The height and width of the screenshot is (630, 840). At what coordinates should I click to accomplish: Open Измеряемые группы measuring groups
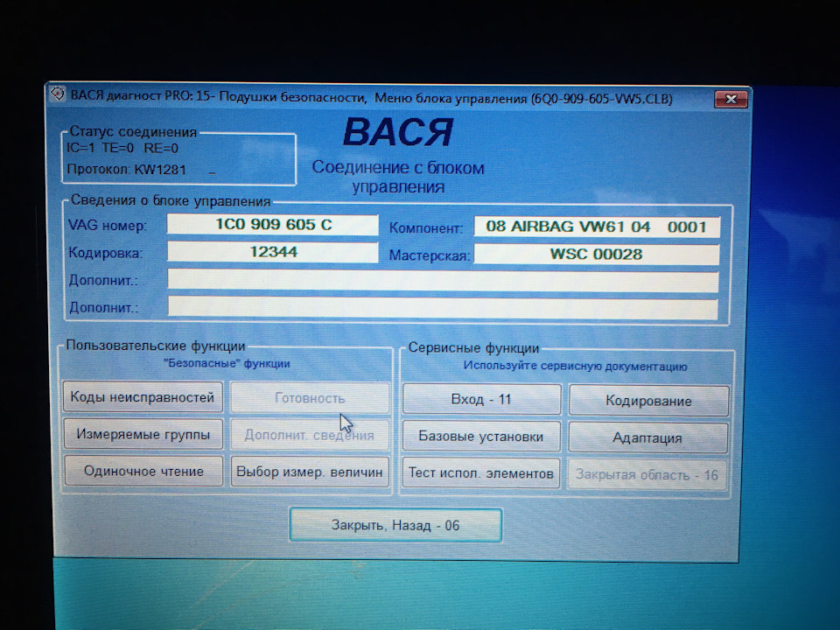click(x=143, y=434)
